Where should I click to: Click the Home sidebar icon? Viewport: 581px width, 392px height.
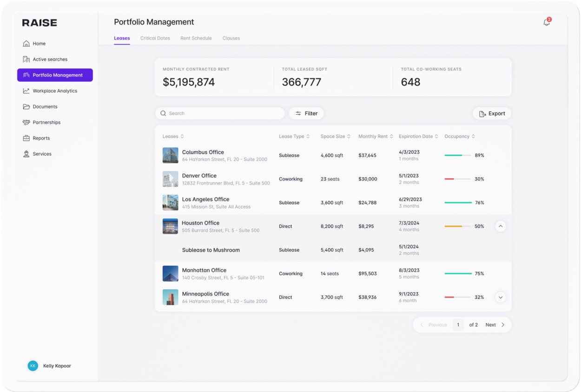26,44
